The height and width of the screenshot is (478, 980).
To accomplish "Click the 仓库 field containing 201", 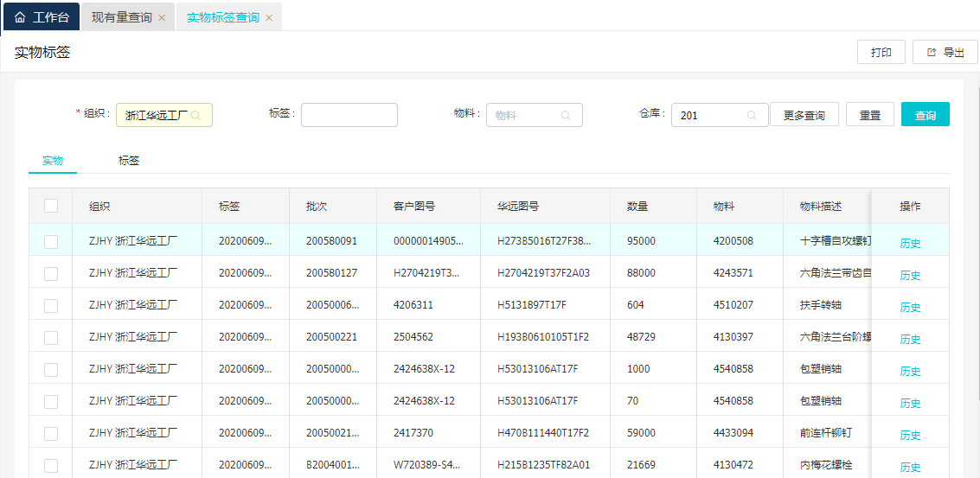I will pyautogui.click(x=720, y=115).
